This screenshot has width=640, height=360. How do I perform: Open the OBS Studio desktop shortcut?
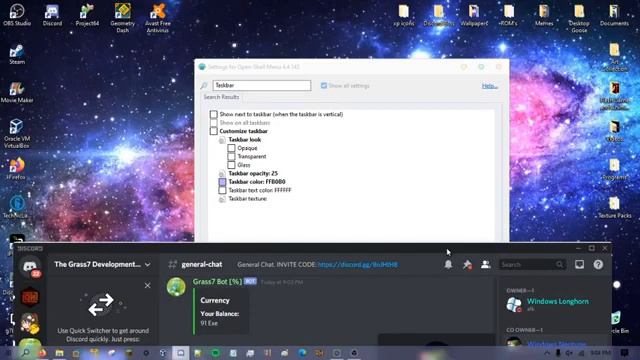[x=17, y=15]
